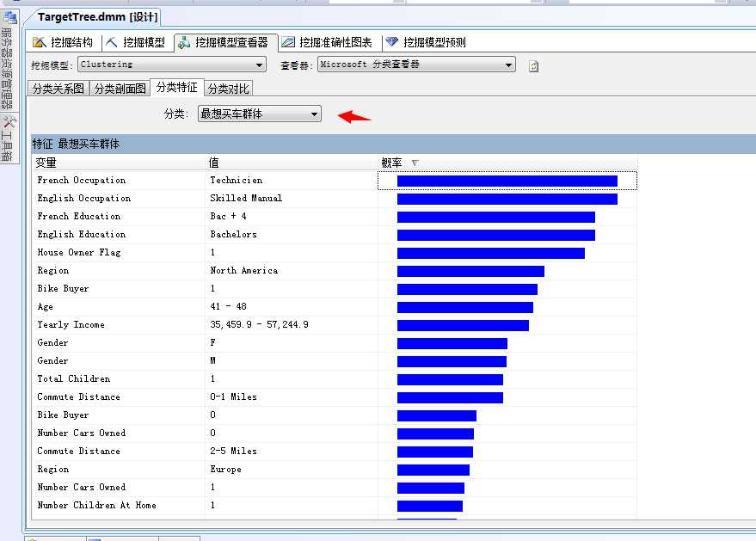The width and height of the screenshot is (756, 541).
Task: Click the Number Children At Home row
Action: [335, 506]
